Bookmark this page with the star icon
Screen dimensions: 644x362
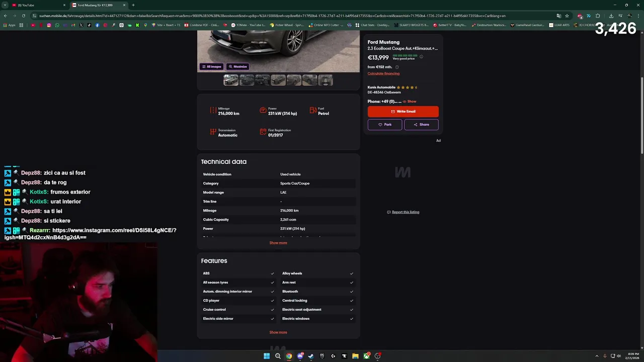click(x=567, y=16)
